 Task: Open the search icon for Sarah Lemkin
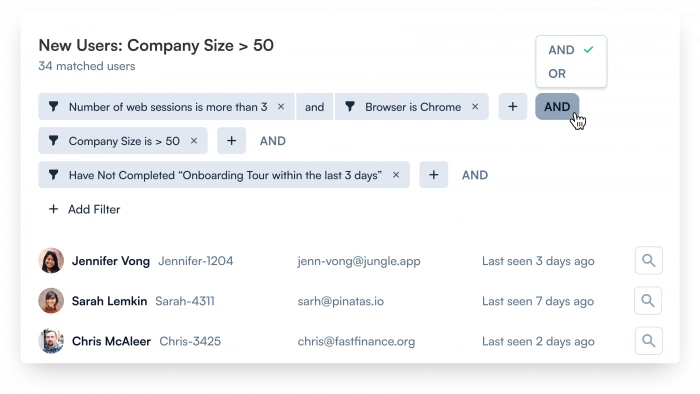[648, 301]
